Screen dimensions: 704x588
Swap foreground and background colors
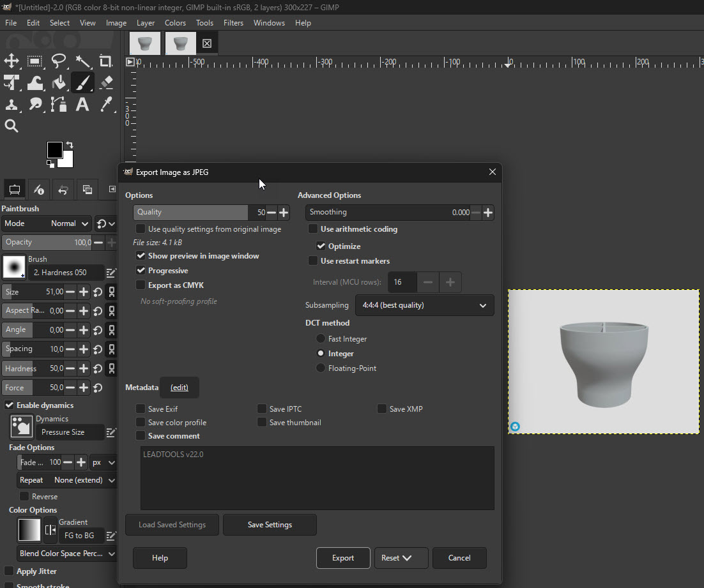point(70,144)
